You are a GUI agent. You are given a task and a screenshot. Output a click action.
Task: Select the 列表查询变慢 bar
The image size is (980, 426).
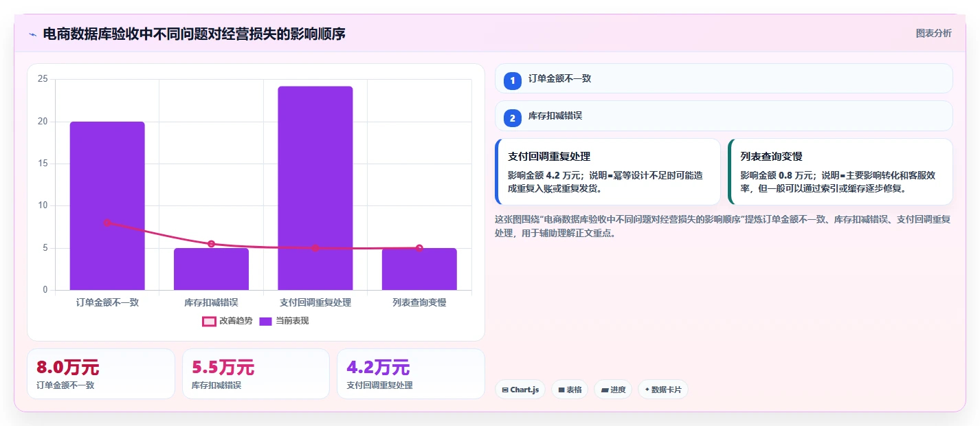tap(419, 269)
